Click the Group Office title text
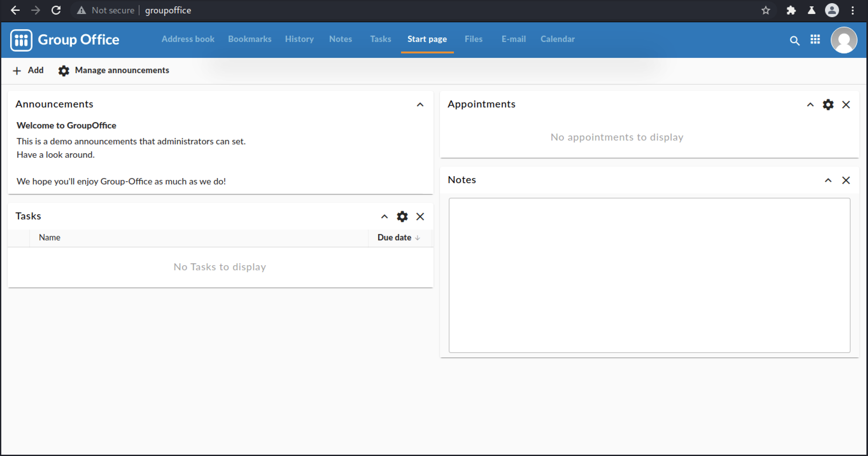 click(79, 40)
